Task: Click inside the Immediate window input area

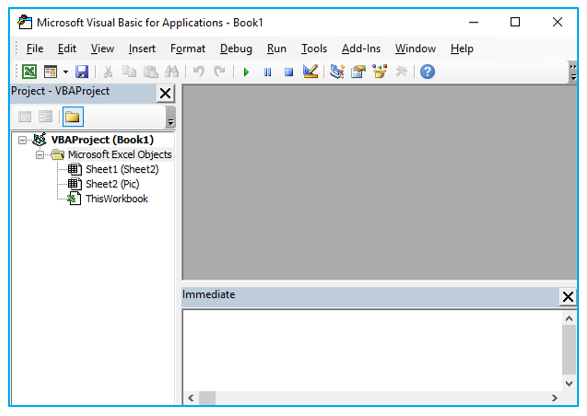Action: [x=372, y=350]
